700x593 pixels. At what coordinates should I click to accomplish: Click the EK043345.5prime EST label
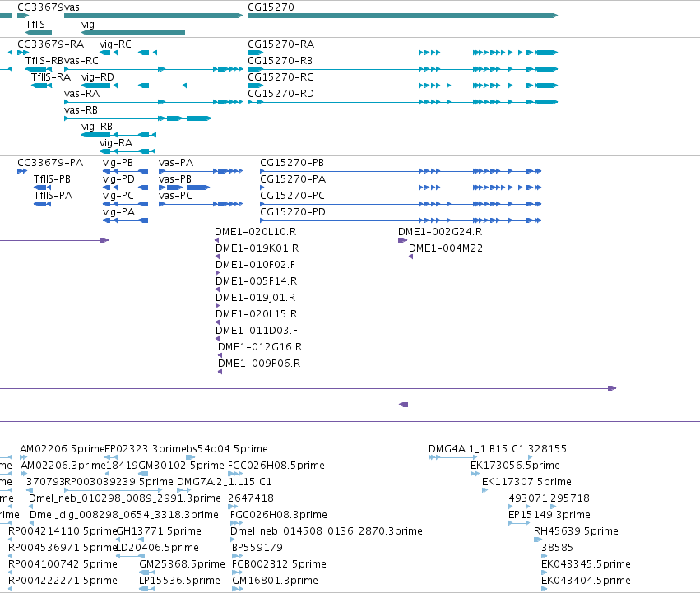(586, 564)
